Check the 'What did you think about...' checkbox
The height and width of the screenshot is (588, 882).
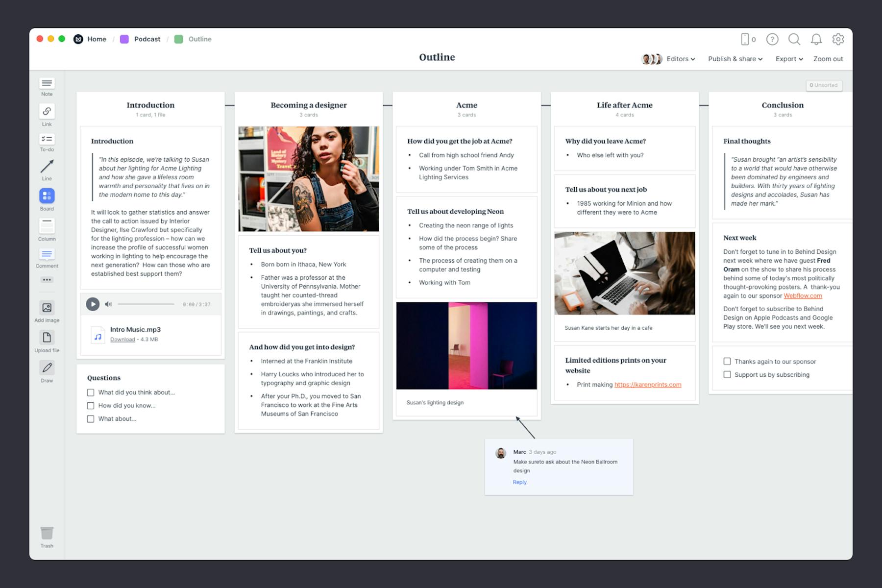(x=91, y=392)
